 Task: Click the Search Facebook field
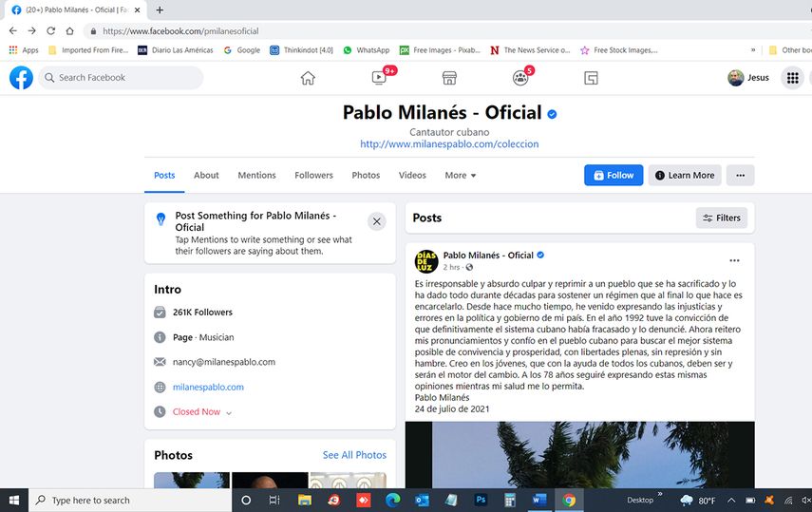[121, 78]
